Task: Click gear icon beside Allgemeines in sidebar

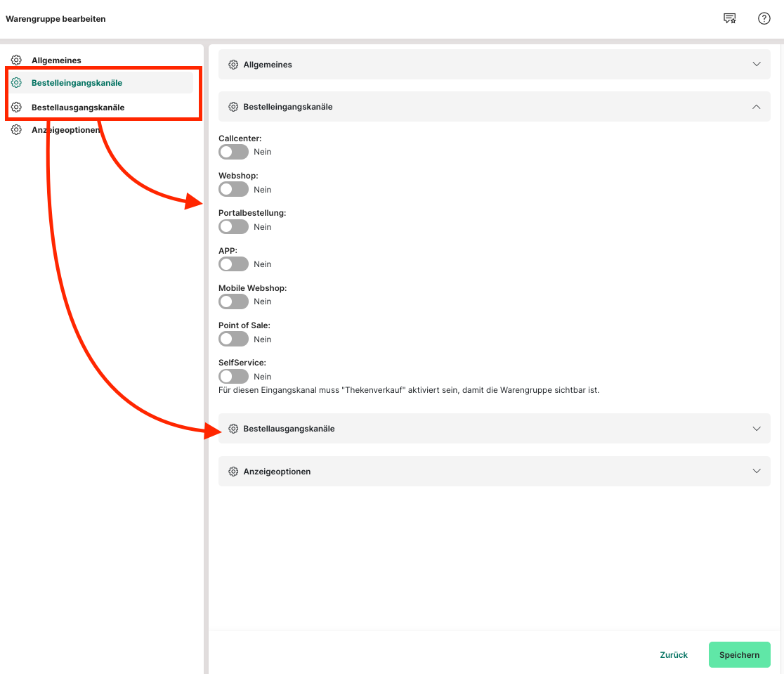Action: click(x=16, y=60)
